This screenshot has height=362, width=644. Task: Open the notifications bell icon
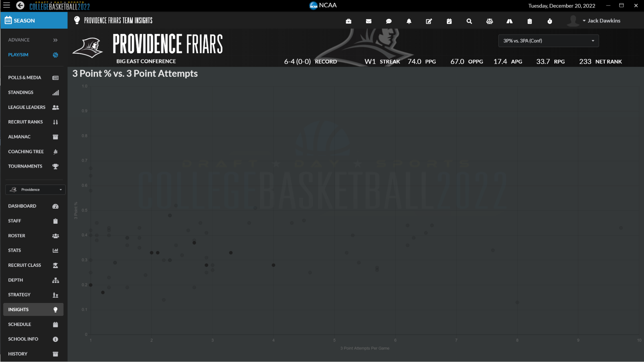click(x=409, y=21)
